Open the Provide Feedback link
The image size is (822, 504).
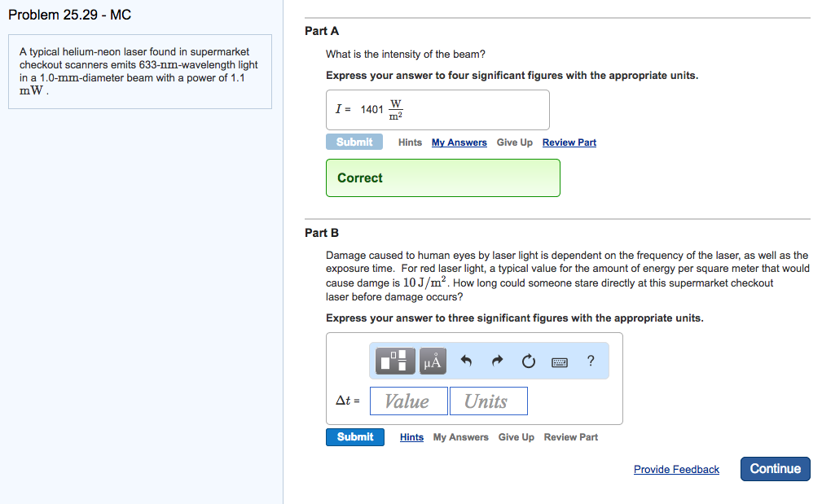point(676,470)
